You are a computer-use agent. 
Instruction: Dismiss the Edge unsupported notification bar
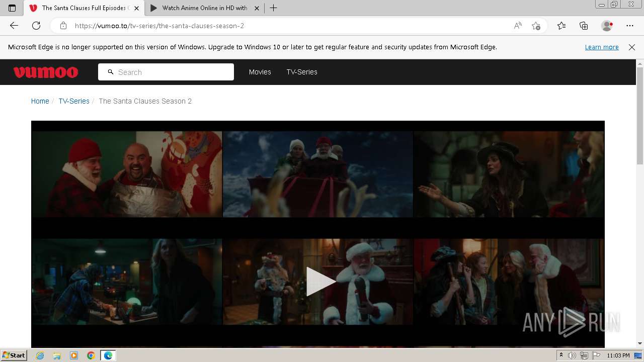coord(632,47)
